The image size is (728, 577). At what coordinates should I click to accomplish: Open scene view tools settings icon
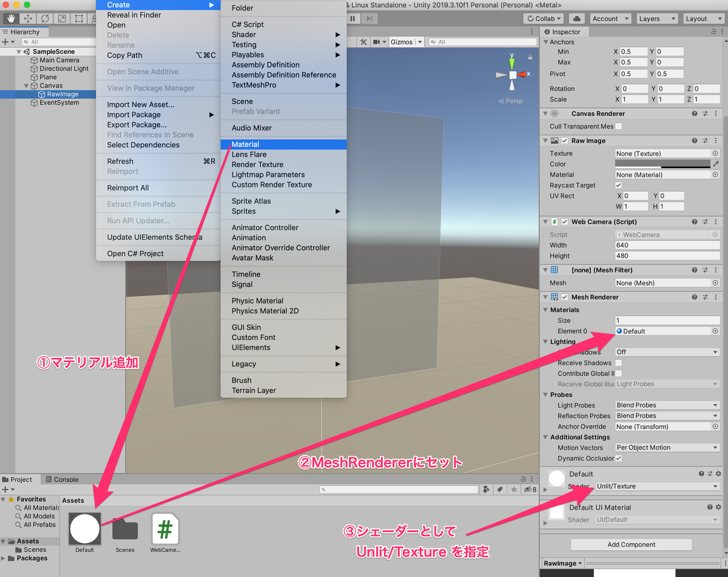coord(364,42)
